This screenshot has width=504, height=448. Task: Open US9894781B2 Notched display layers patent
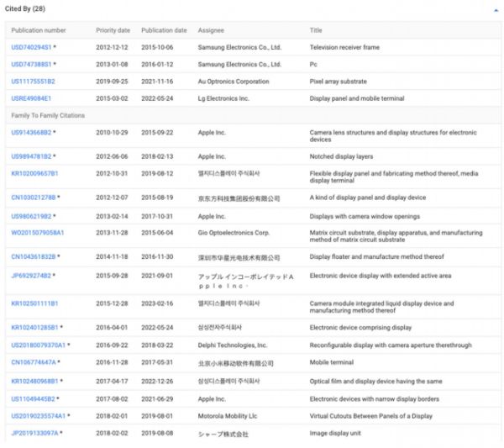pyautogui.click(x=31, y=155)
